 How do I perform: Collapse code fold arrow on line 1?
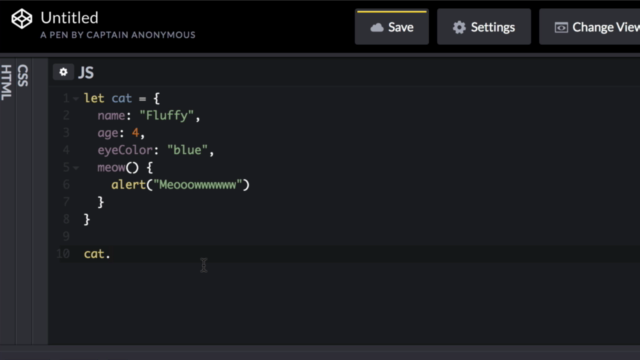76,98
